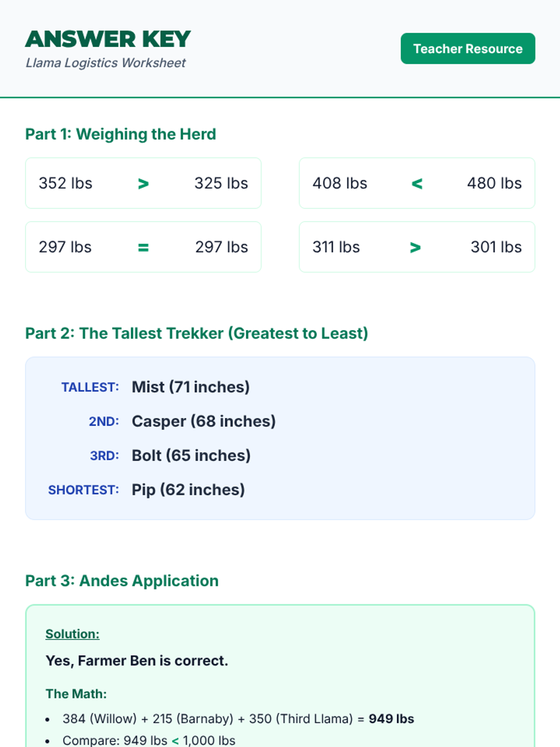Click the less-than symbol in the Compare line

(x=175, y=740)
